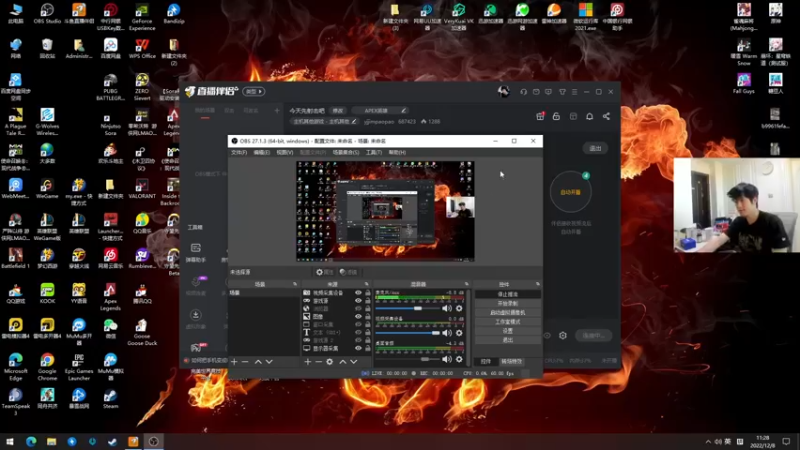Screen dimensions: 800x450
Task: Click the pop-out icon on 场景 dock header
Action: click(295, 284)
